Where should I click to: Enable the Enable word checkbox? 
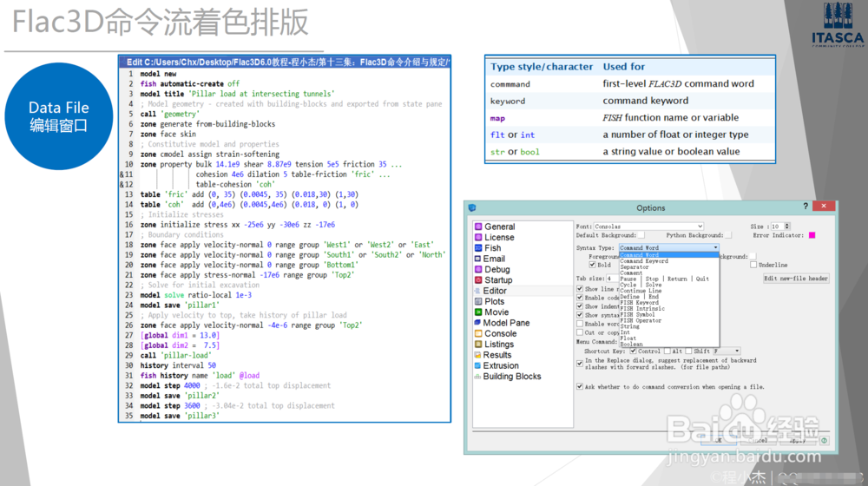coord(580,324)
